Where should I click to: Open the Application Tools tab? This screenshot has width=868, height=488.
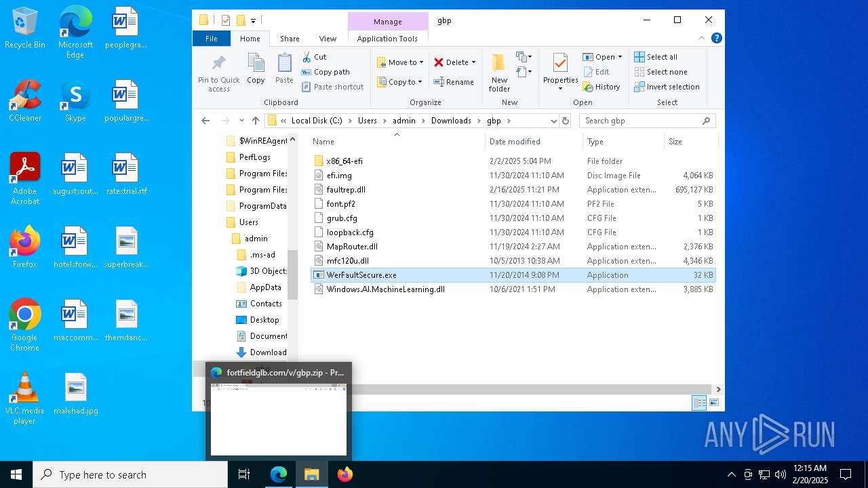click(387, 39)
